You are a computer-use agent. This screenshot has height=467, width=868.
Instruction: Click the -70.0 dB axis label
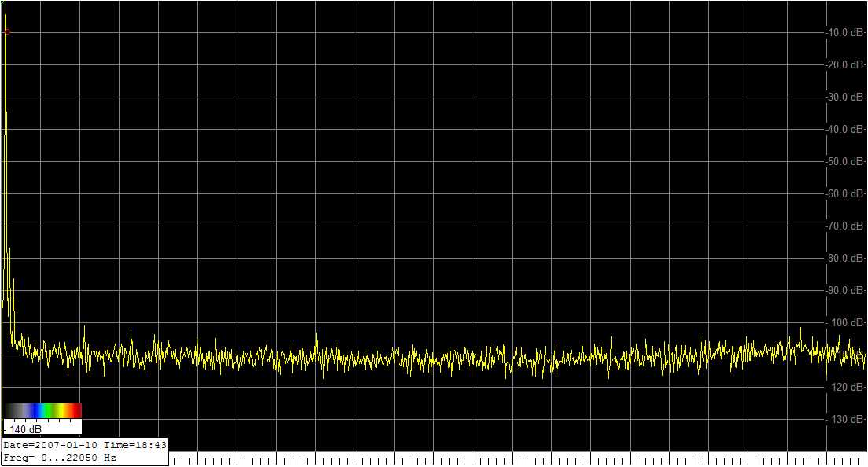point(844,226)
